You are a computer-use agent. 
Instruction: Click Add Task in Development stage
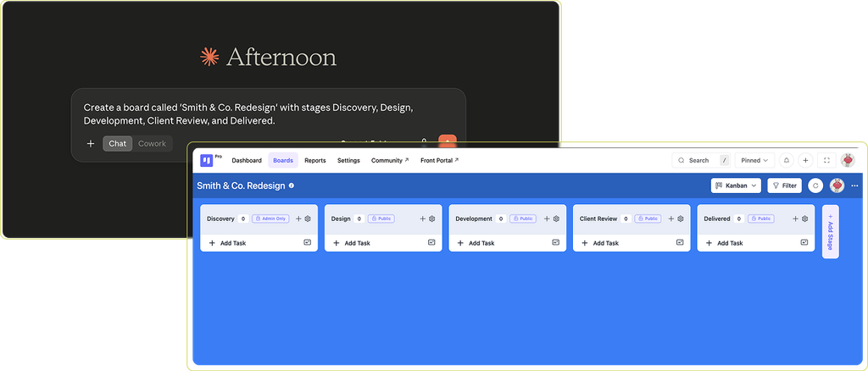(x=476, y=243)
